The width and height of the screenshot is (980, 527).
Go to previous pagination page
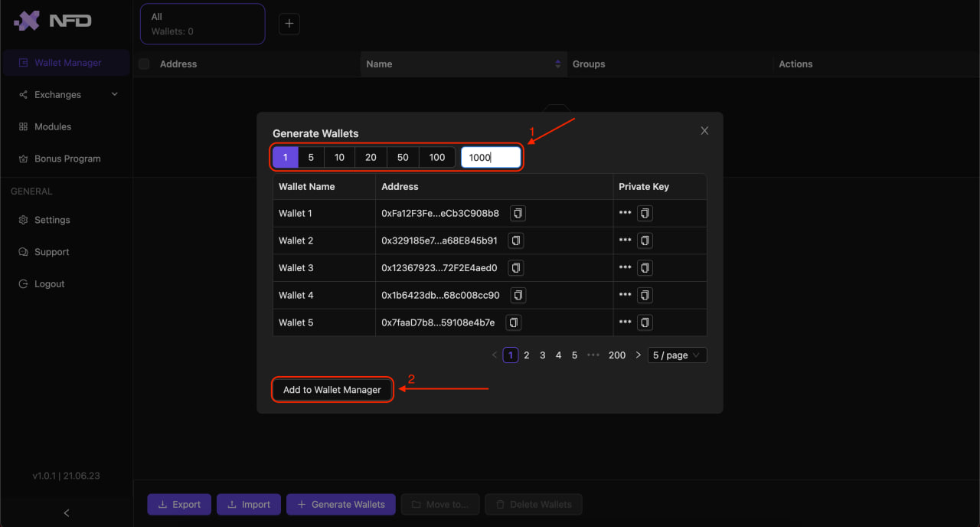click(494, 355)
